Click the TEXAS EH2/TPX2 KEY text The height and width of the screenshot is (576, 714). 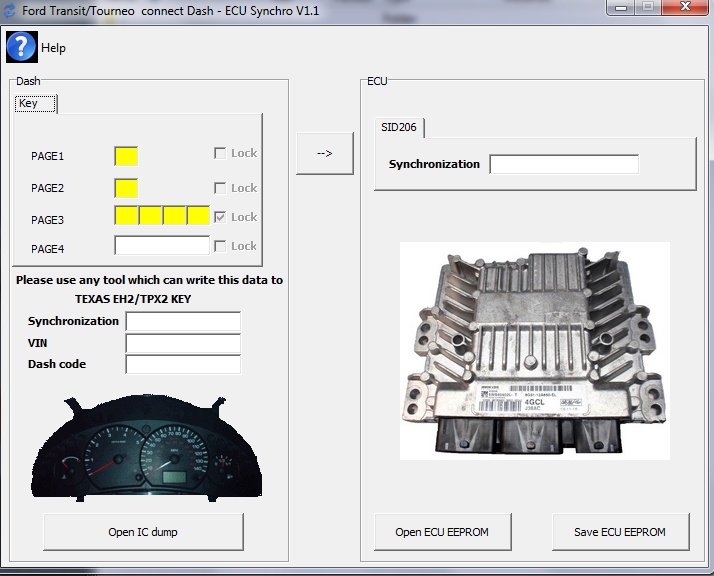click(133, 299)
